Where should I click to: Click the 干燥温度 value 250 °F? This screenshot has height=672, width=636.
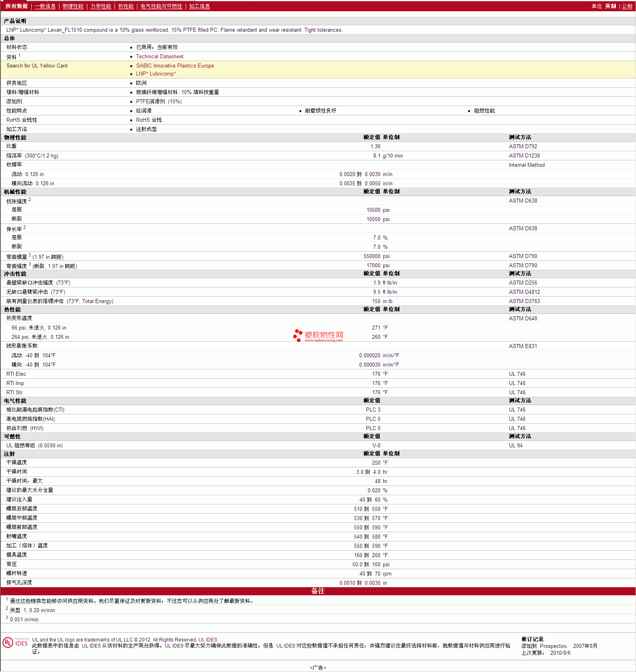[x=380, y=463]
